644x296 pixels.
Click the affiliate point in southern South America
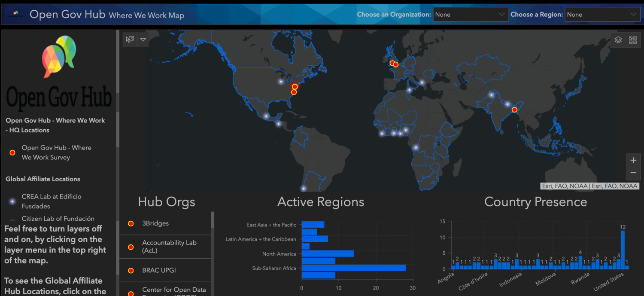(304, 188)
